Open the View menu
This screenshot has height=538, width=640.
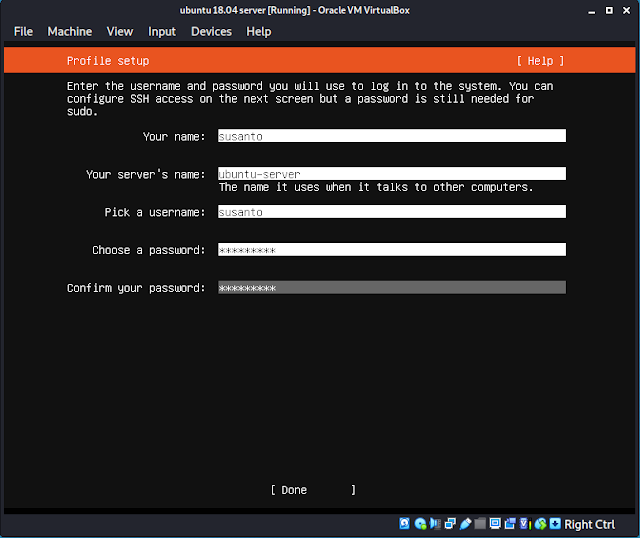tap(120, 31)
